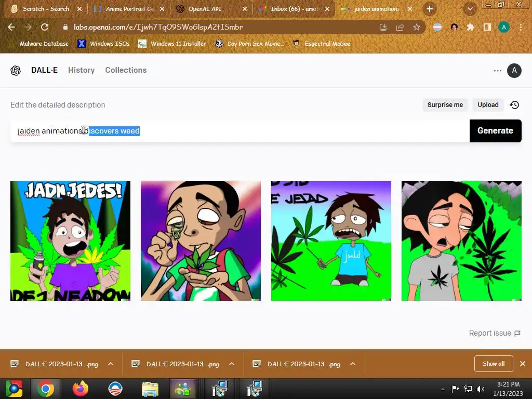Expand options for third DALL·E download
The width and height of the screenshot is (532, 399).
(353, 364)
